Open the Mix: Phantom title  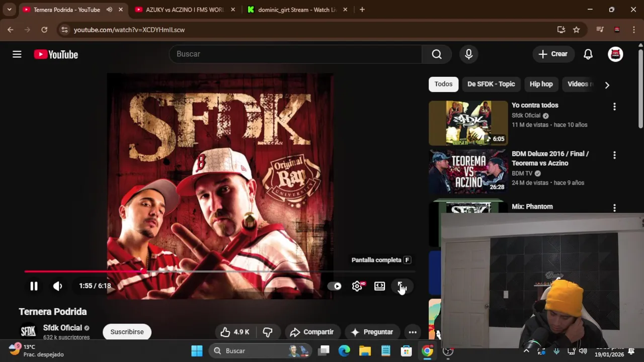[532, 207]
